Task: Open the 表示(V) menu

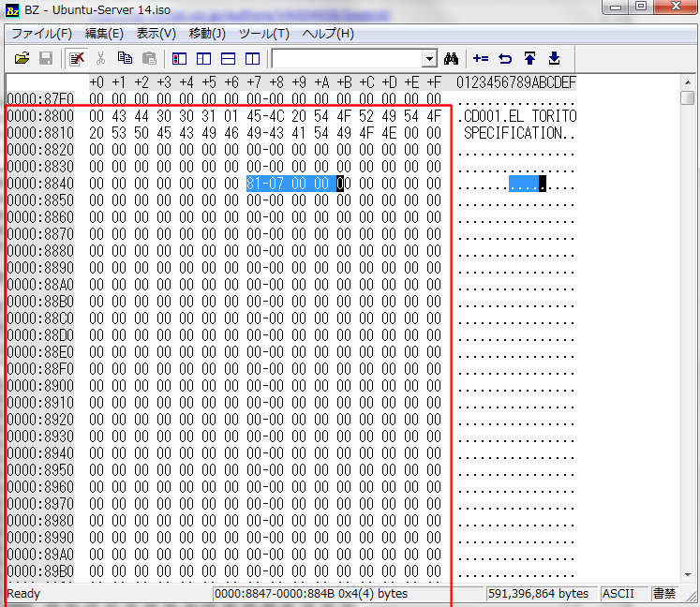Action: tap(156, 34)
